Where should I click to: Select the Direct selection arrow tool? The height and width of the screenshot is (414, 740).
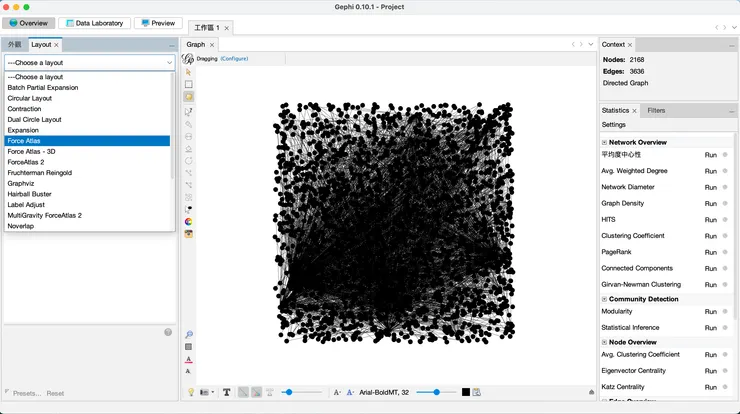click(x=188, y=72)
